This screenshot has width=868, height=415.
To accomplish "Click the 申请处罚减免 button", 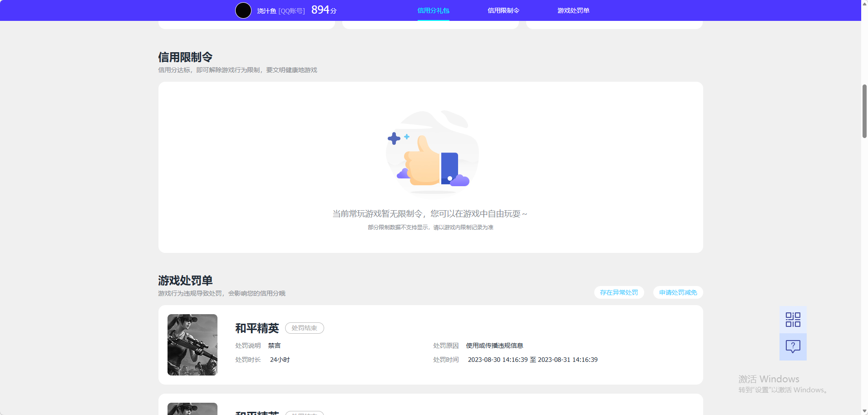I will [678, 292].
